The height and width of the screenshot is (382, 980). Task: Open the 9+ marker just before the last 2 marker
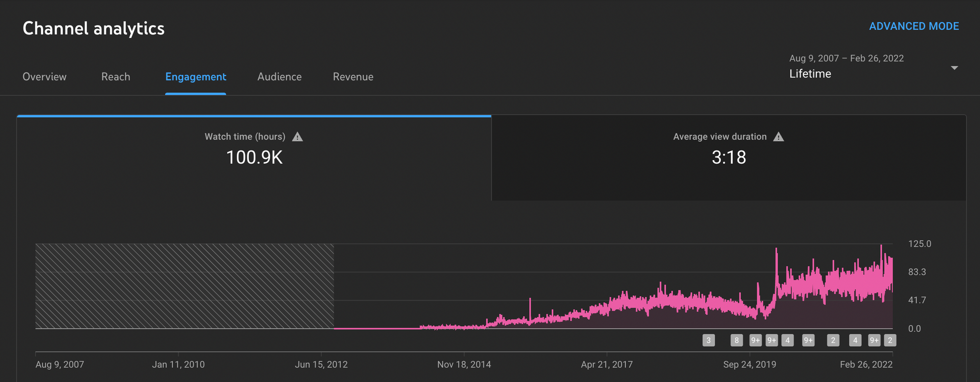pos(874,340)
